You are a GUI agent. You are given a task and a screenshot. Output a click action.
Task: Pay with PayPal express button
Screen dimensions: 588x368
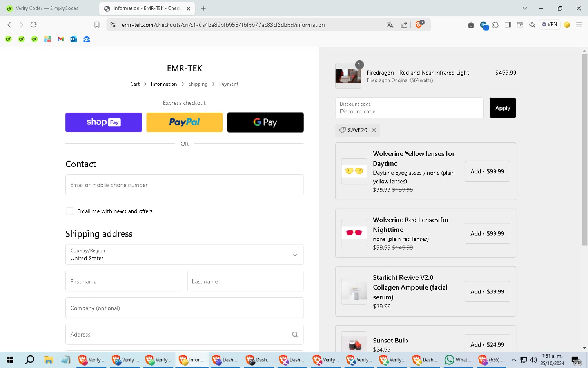point(184,122)
